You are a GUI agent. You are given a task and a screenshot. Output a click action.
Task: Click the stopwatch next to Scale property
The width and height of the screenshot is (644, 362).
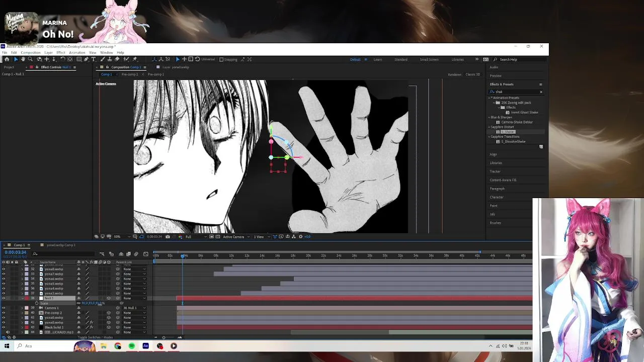point(37,303)
